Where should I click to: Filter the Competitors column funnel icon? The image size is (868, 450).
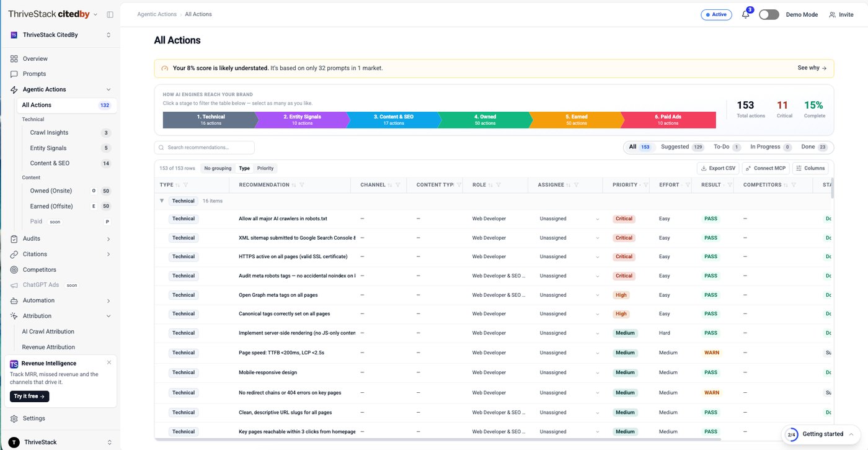794,185
